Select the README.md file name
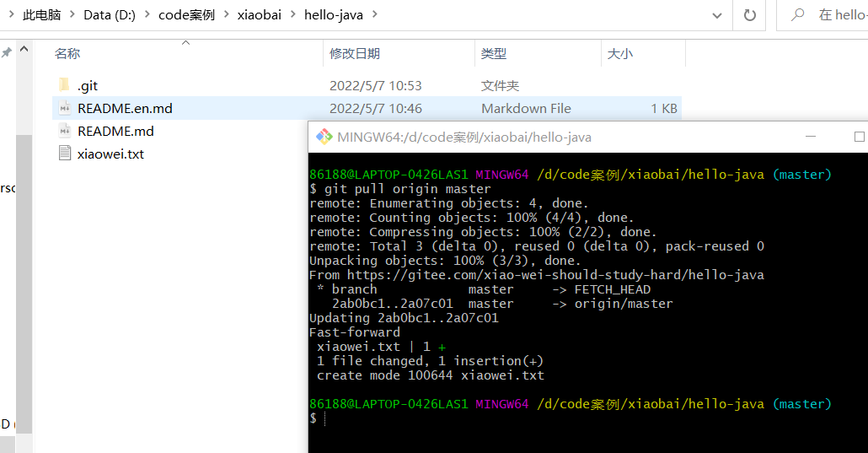The height and width of the screenshot is (453, 868). click(115, 131)
